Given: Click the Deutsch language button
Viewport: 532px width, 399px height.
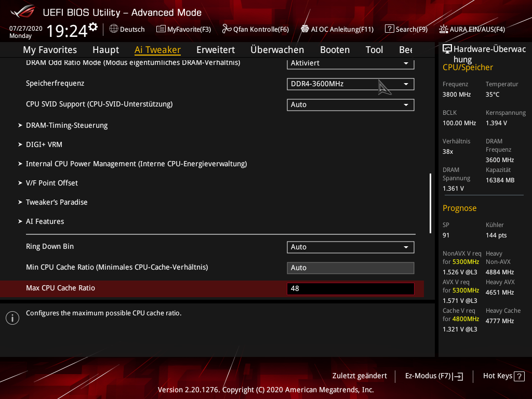Looking at the screenshot, I should (x=127, y=29).
